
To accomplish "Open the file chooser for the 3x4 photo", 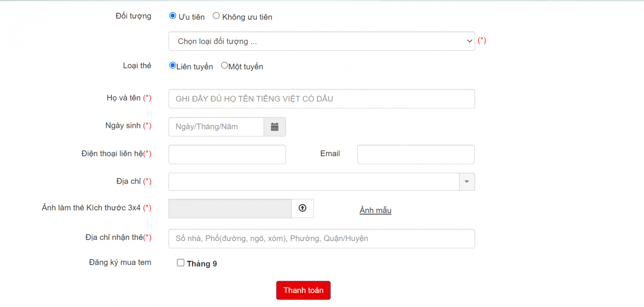I will [x=302, y=208].
